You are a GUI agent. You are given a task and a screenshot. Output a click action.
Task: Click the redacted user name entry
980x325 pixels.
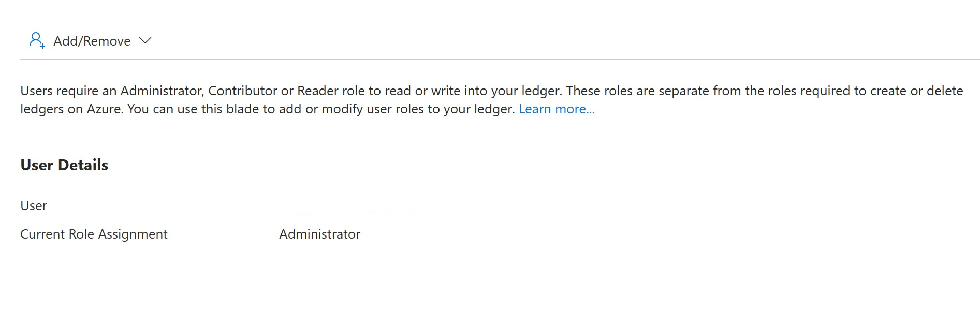coord(349,207)
